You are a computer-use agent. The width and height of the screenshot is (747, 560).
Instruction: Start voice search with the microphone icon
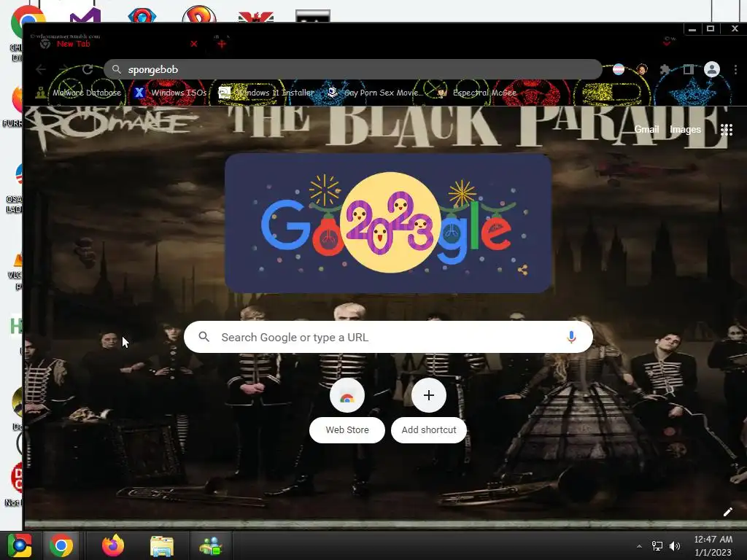click(x=571, y=337)
